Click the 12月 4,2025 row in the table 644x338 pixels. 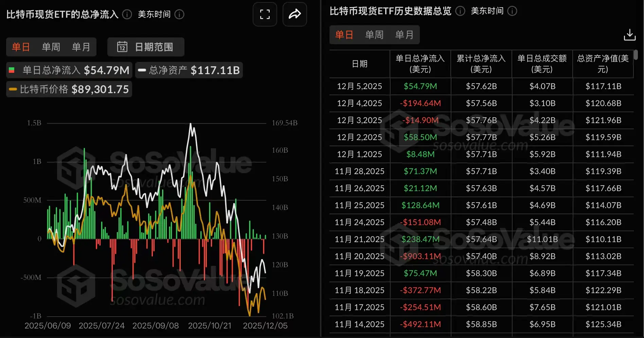[359, 103]
